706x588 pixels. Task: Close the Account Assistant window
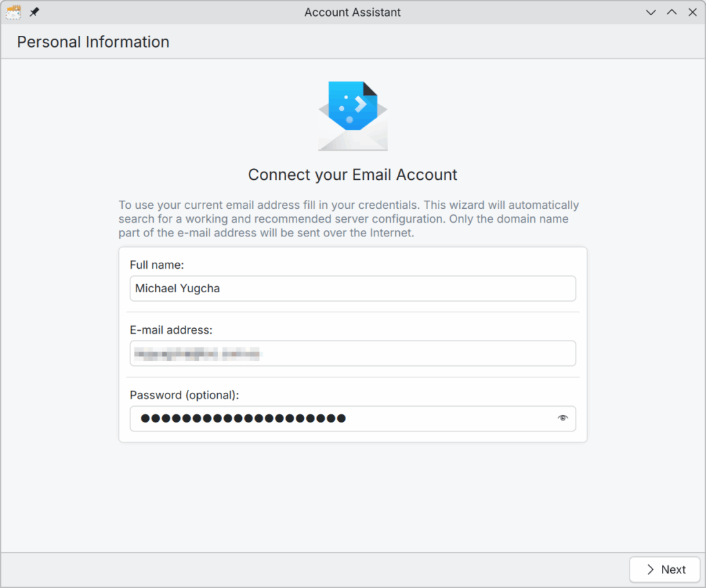tap(693, 12)
